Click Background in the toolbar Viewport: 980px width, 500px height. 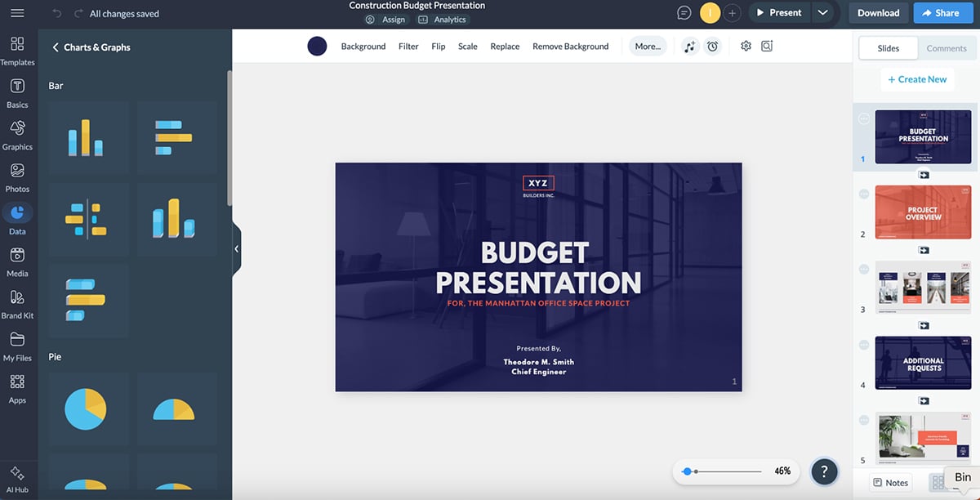pyautogui.click(x=363, y=47)
